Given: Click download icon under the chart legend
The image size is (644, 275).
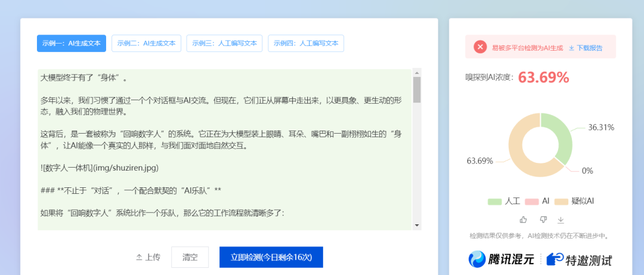Looking at the screenshot, I should (x=561, y=220).
